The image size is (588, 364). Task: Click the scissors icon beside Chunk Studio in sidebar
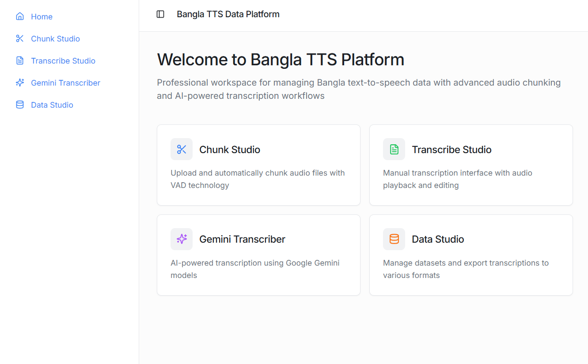point(20,38)
